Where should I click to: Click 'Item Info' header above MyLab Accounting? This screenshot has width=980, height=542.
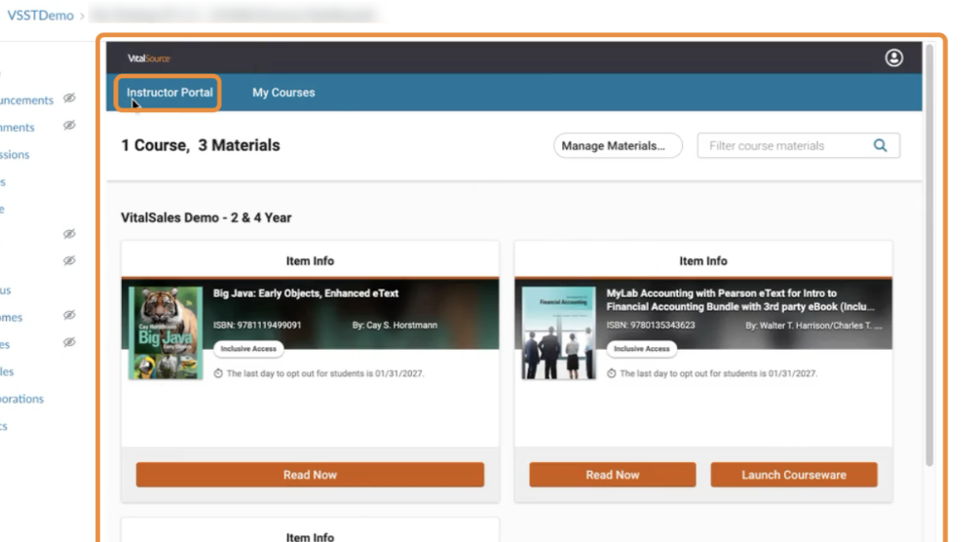pos(703,260)
